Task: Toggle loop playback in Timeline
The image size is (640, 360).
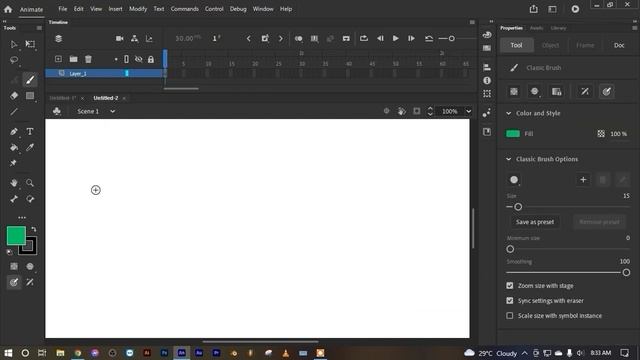Action: pos(364,38)
